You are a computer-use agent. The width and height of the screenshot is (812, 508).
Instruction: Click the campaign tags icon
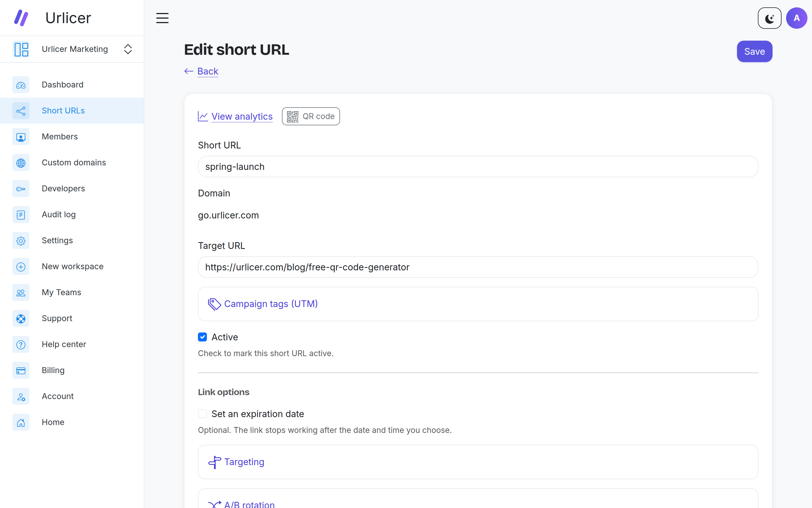pyautogui.click(x=214, y=304)
